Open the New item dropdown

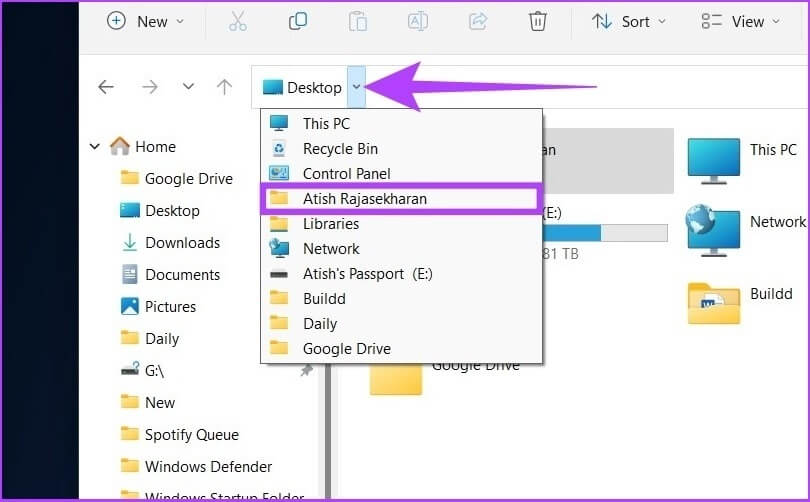[x=145, y=22]
